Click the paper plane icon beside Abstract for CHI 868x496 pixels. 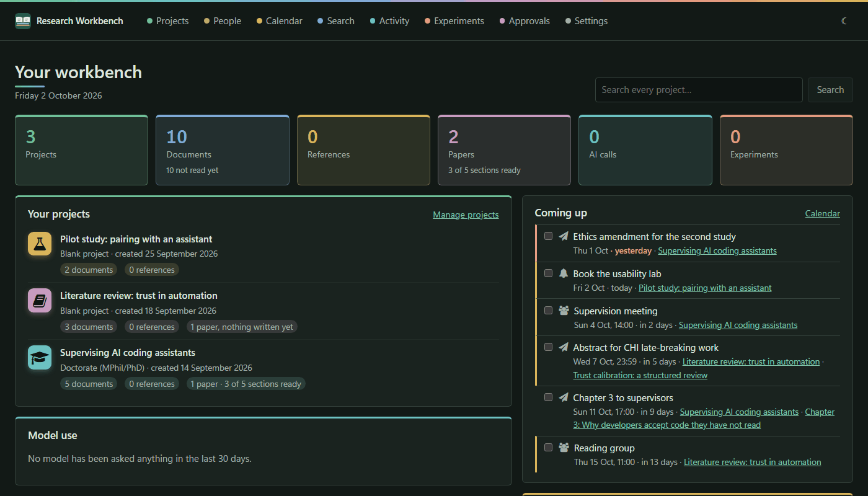[x=564, y=347]
